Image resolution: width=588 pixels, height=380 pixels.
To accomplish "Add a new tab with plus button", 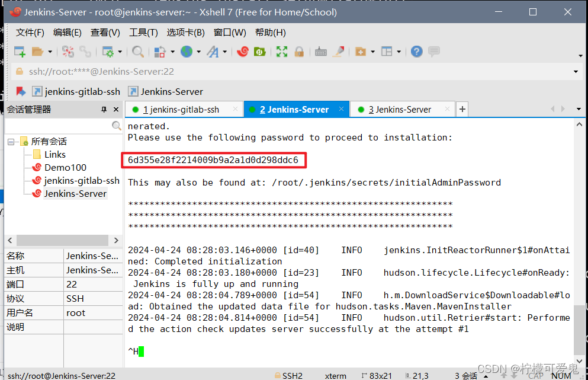I will click(x=462, y=109).
